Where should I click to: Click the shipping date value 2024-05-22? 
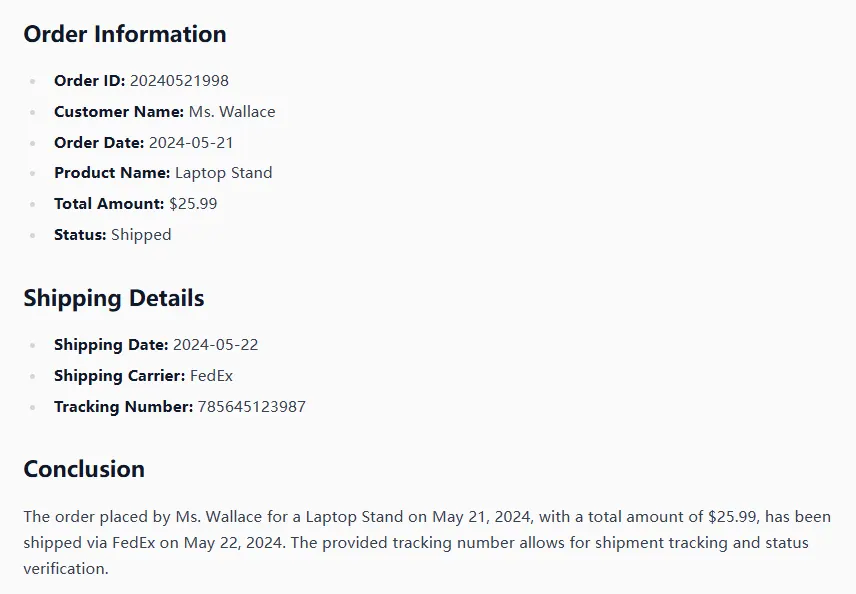215,345
